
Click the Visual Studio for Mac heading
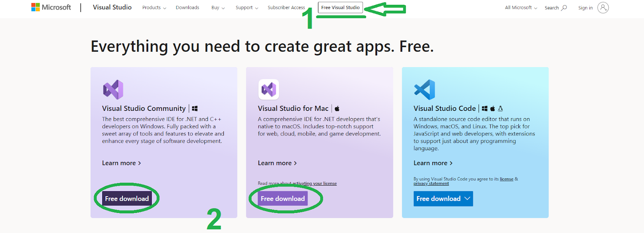[293, 108]
